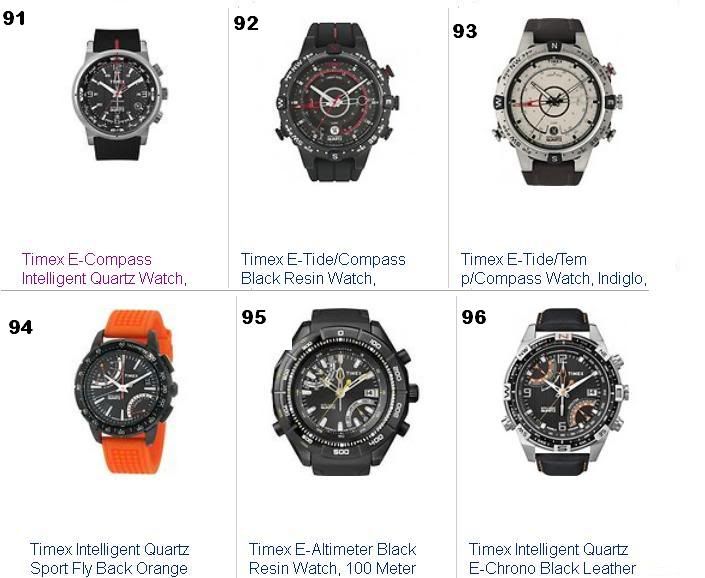This screenshot has width=705, height=578.
Task: Open the Timex E-Compass Intelligent Quartz Watch link
Action: [104, 269]
